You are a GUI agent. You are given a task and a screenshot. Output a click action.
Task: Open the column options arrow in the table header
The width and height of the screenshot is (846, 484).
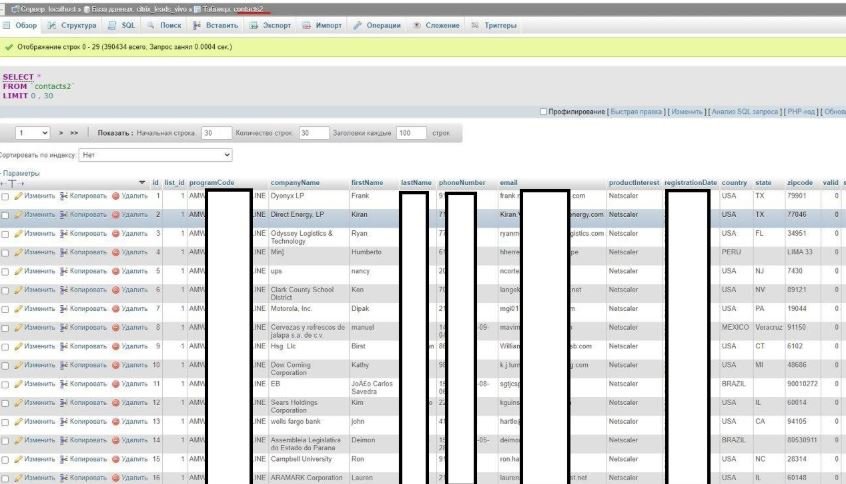click(x=142, y=183)
